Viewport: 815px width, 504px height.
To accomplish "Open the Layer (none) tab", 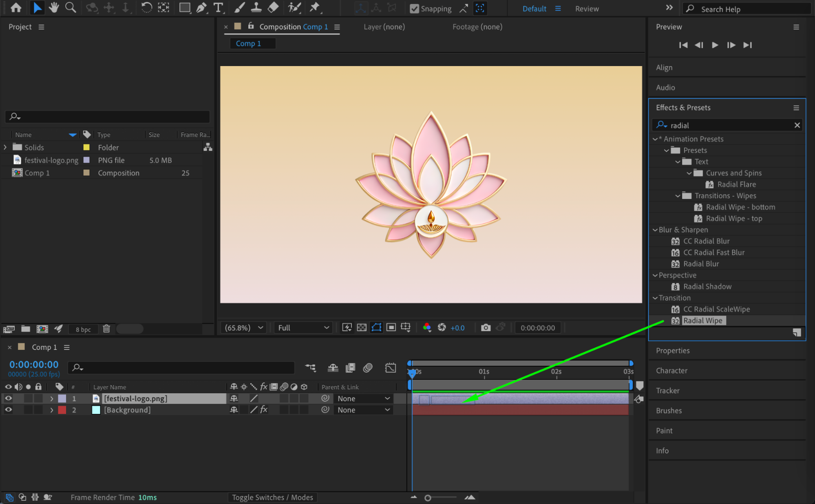I will click(384, 27).
